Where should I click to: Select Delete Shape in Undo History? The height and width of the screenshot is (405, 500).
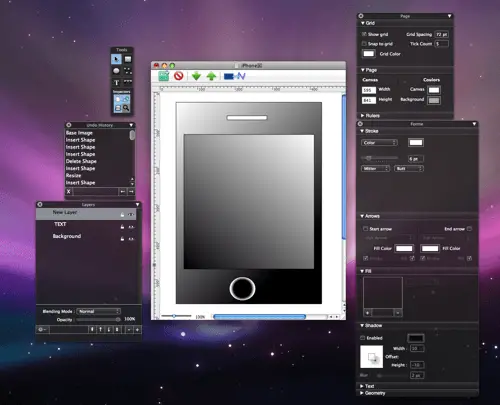[x=81, y=161]
